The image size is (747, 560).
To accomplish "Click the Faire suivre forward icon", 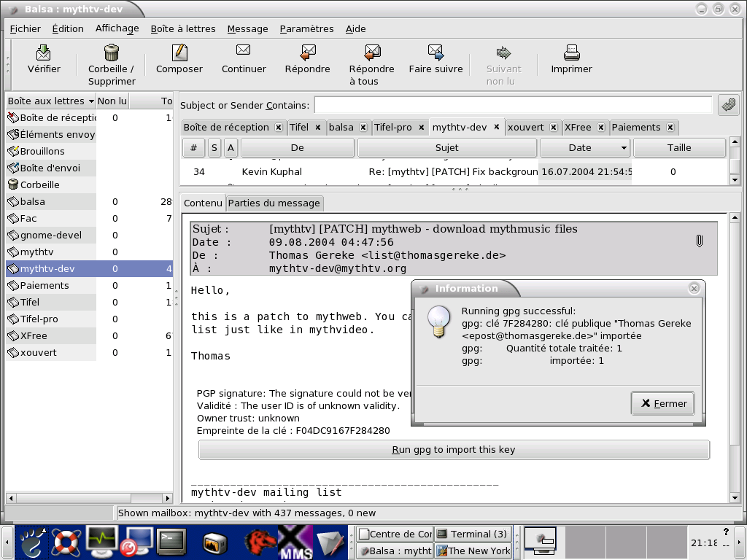I will (x=436, y=52).
